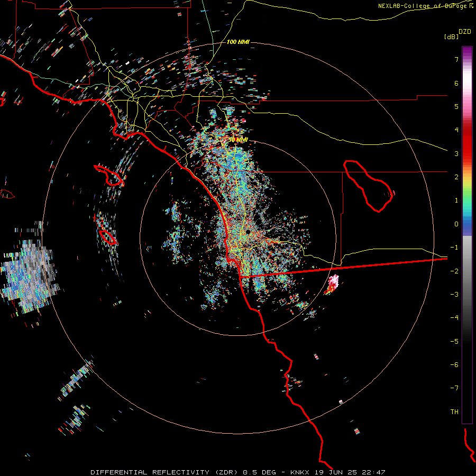The height and width of the screenshot is (476, 476).
Task: Pick the purple top of the color bar
Action: 467,52
